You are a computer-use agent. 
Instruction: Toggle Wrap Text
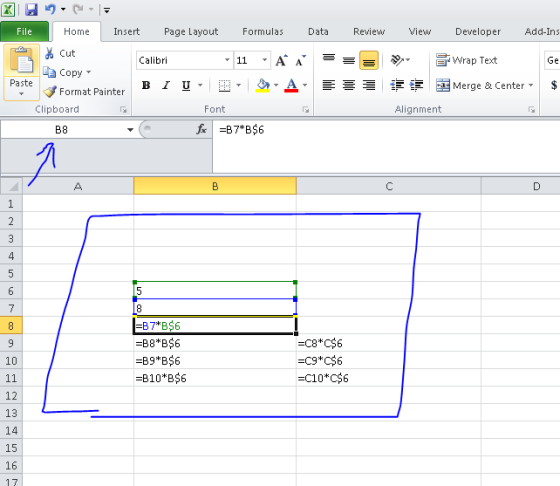pyautogui.click(x=466, y=60)
